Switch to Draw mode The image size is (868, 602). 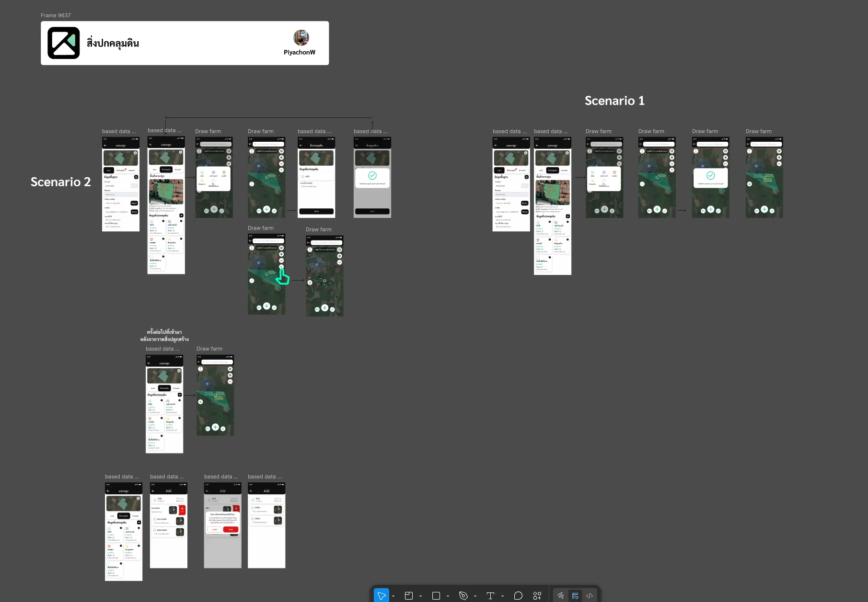pyautogui.click(x=560, y=596)
